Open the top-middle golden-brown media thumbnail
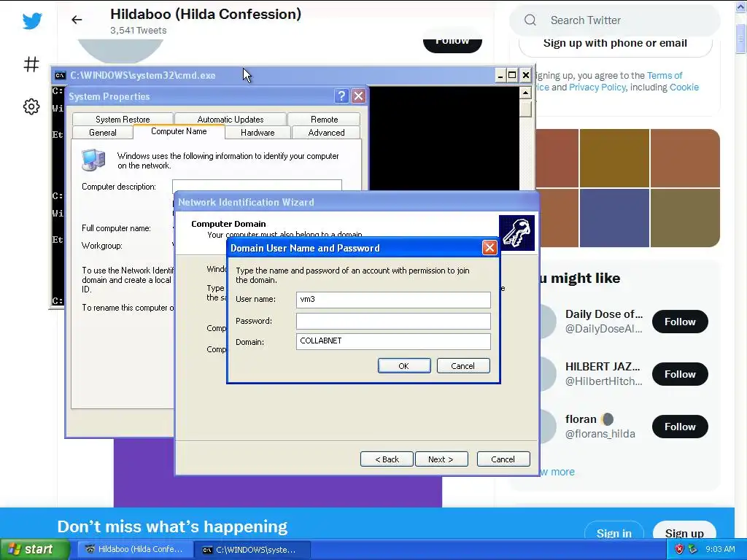Image resolution: width=747 pixels, height=560 pixels. 614,158
